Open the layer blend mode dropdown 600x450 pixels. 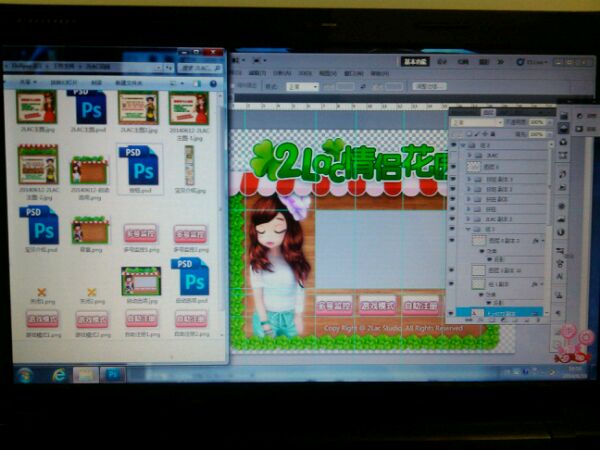pos(477,122)
